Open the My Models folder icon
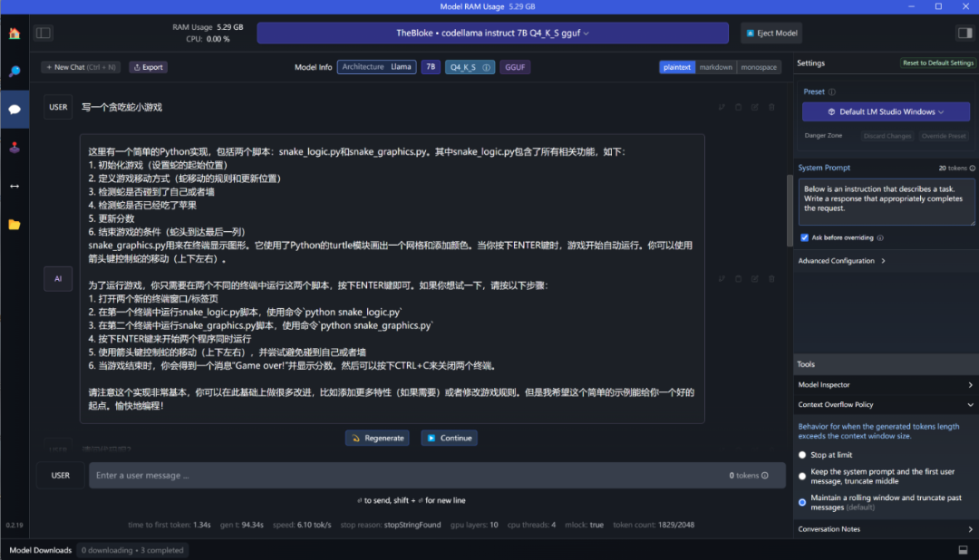The width and height of the screenshot is (979, 560). point(15,224)
